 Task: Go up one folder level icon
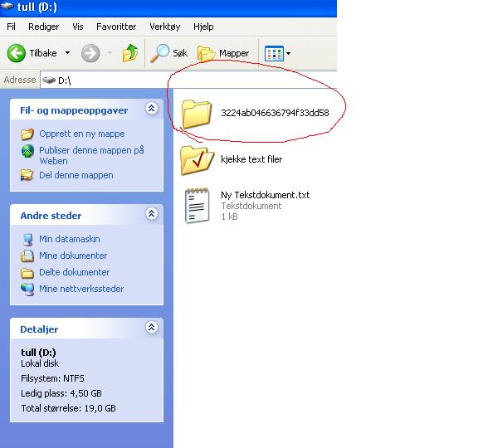coord(130,53)
